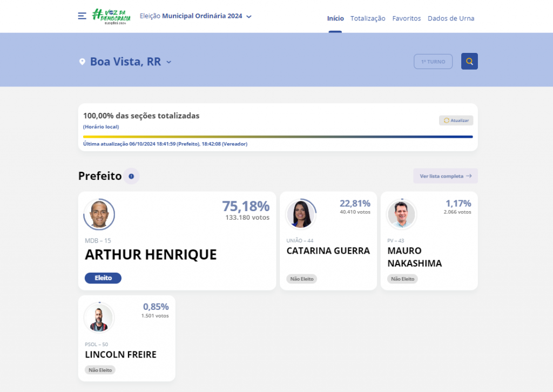Click the arrow in Ver lista completa
This screenshot has width=553, height=392.
coord(469,176)
